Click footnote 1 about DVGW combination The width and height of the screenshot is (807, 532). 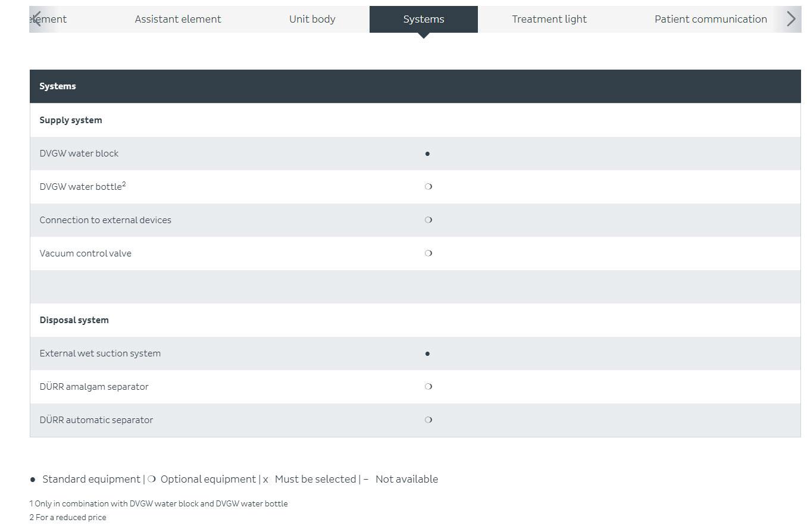158,503
